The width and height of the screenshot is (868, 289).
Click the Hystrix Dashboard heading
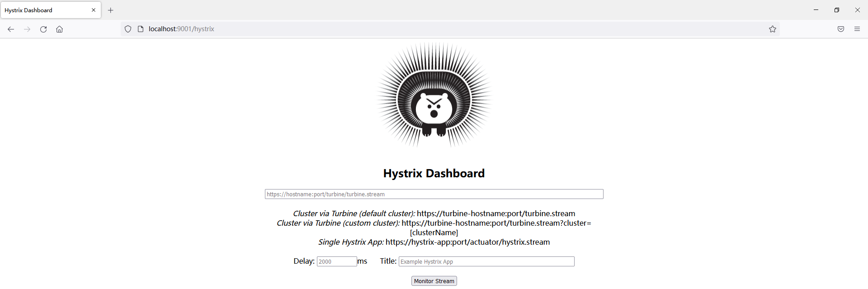point(434,173)
